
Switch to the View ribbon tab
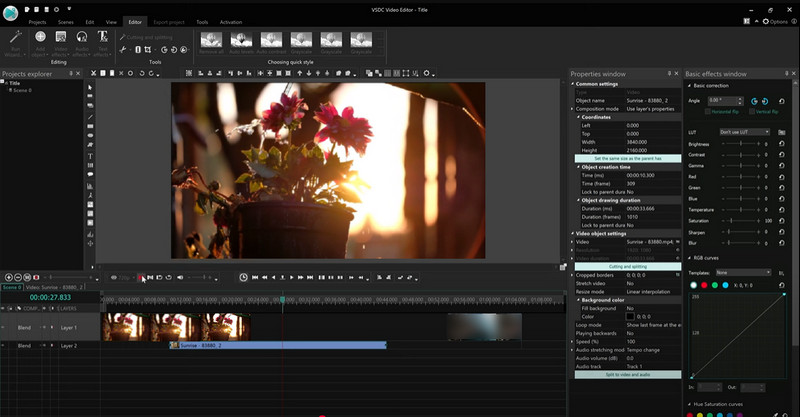click(x=111, y=22)
